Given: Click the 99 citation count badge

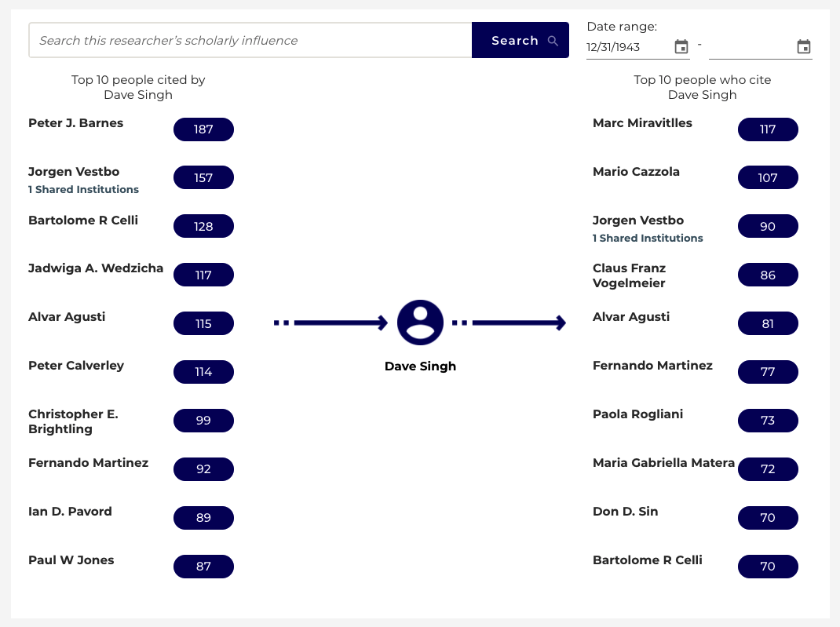Looking at the screenshot, I should pyautogui.click(x=203, y=421).
